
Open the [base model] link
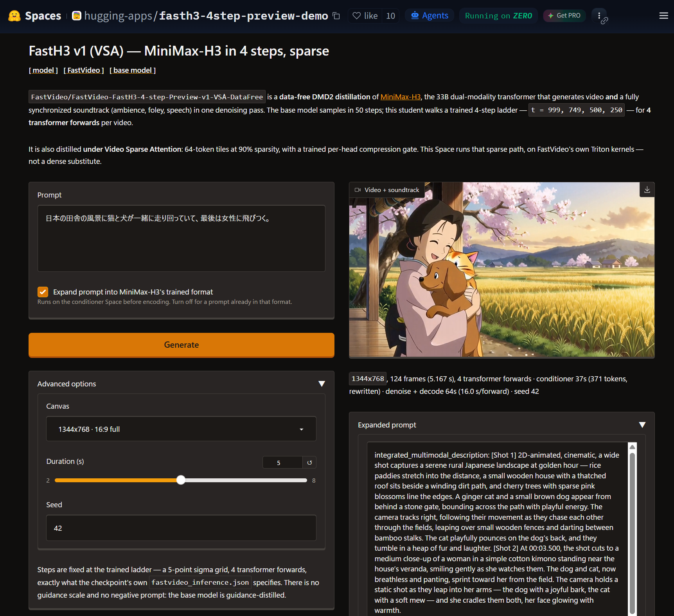133,70
